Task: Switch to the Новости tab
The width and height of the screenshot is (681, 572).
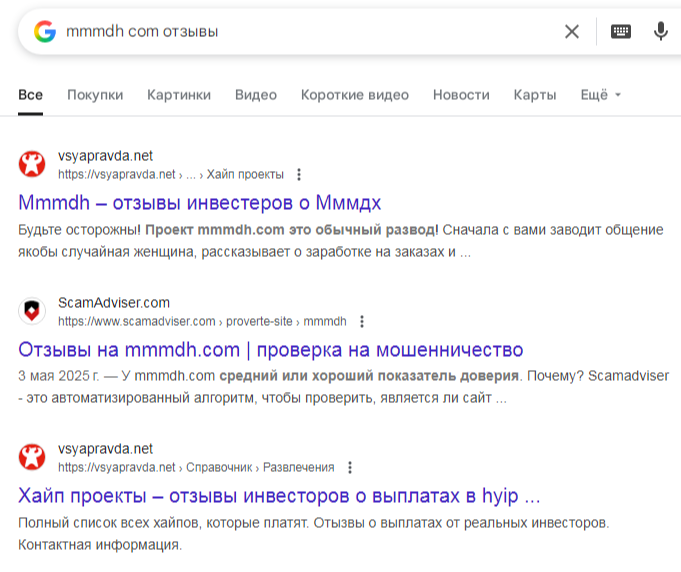Action: click(x=461, y=95)
